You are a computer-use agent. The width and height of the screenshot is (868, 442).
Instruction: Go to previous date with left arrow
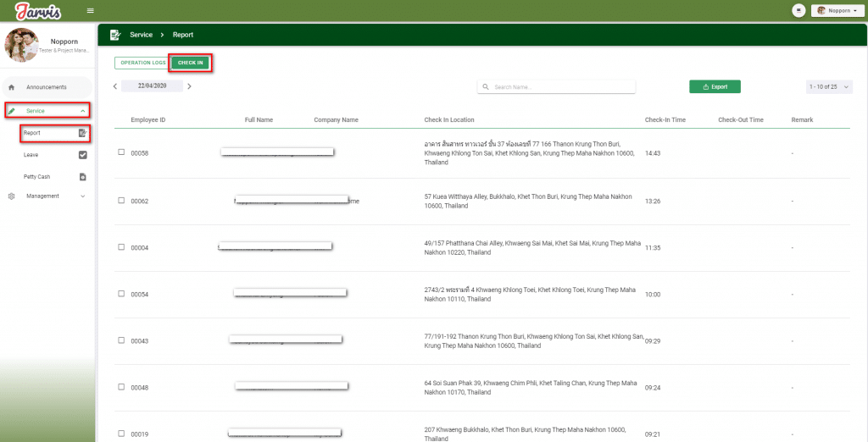click(115, 86)
